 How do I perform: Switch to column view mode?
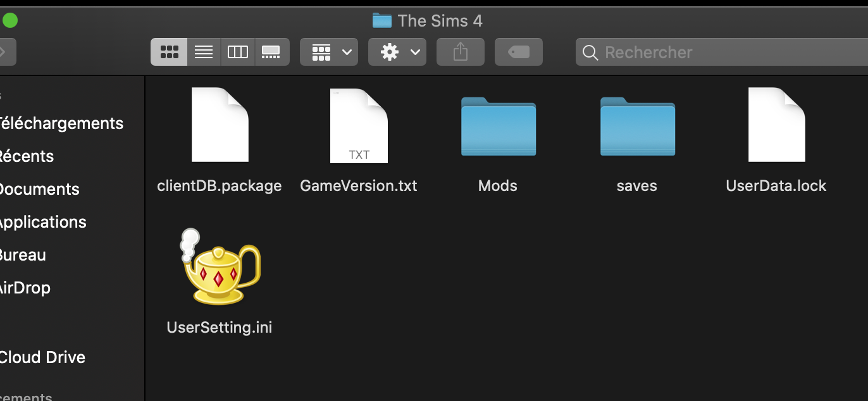pyautogui.click(x=238, y=52)
